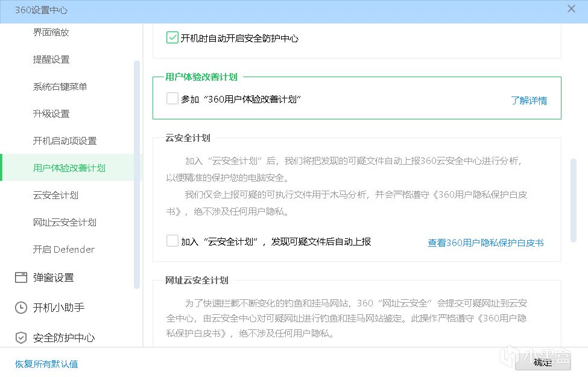The image size is (588, 377).
Task: Select 开启 Defender option
Action: click(x=64, y=249)
